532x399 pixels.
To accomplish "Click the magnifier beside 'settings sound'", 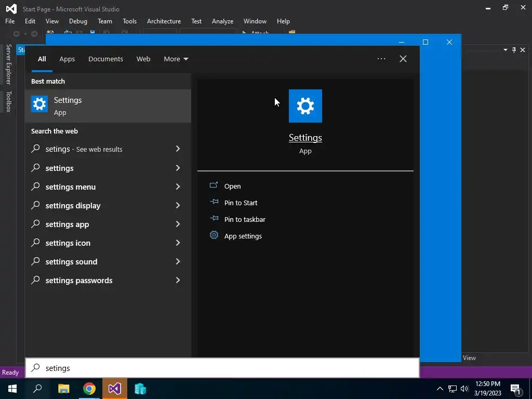I will [36, 261].
